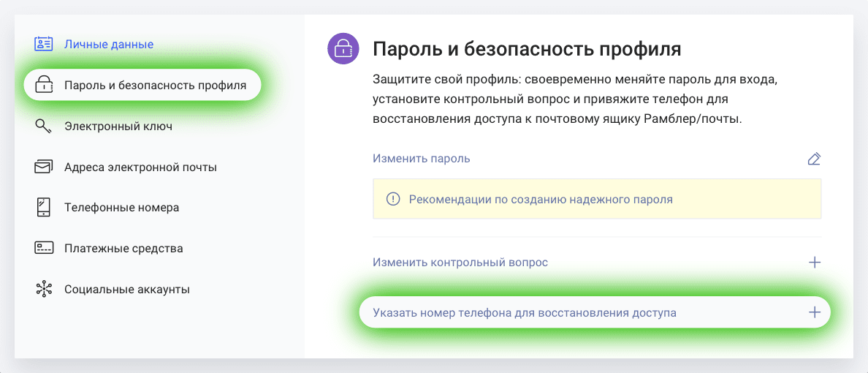Open Телефонные номера in the sidebar

pos(121,207)
